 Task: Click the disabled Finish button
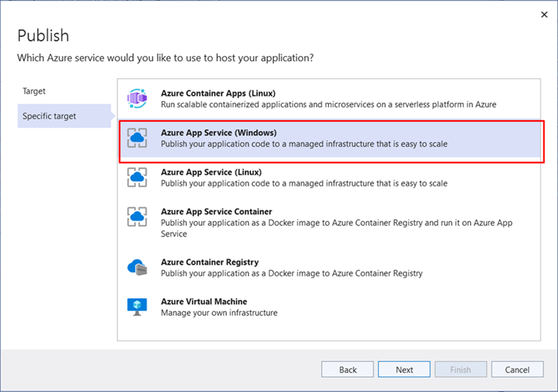460,369
